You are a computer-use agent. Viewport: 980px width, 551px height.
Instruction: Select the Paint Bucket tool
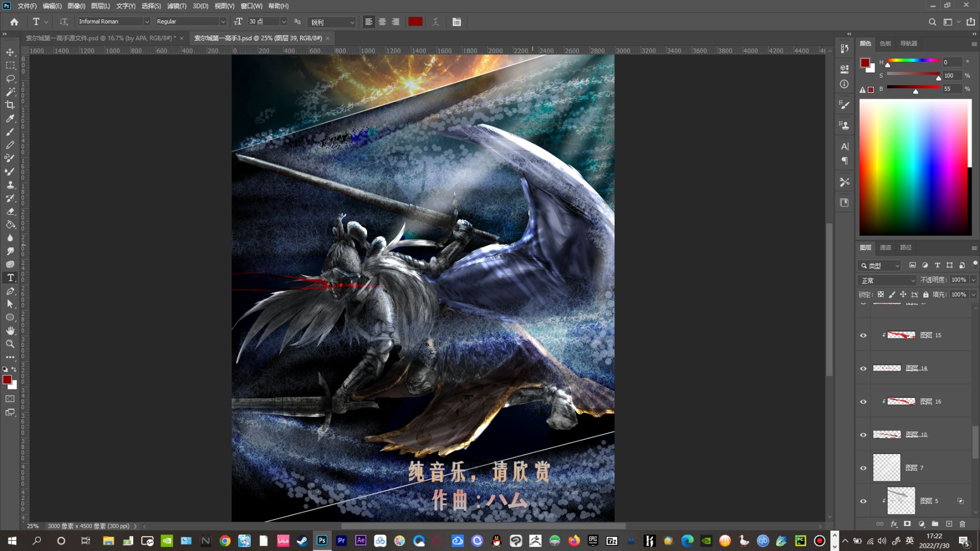point(10,224)
